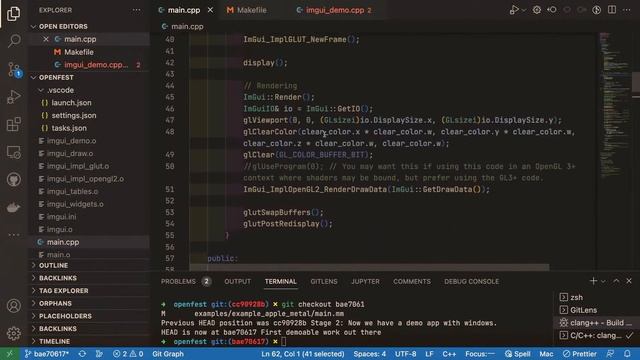Open Manage settings gear

point(13,333)
